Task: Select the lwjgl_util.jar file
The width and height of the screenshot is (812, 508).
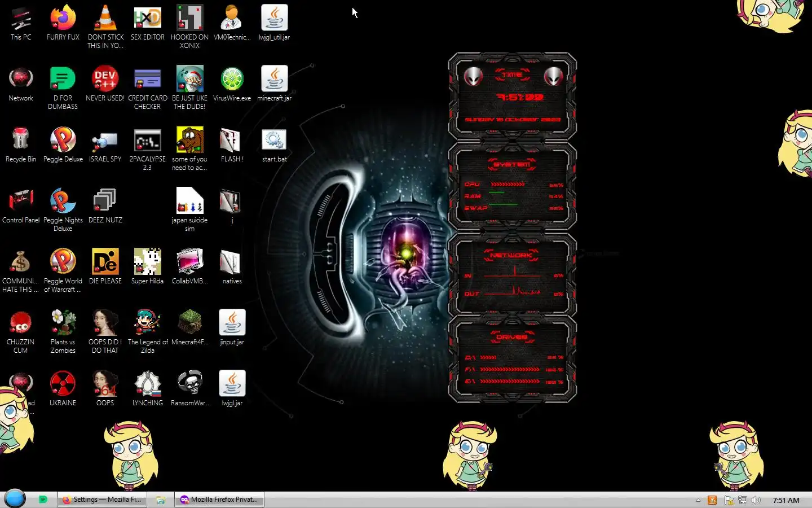Action: 274,23
